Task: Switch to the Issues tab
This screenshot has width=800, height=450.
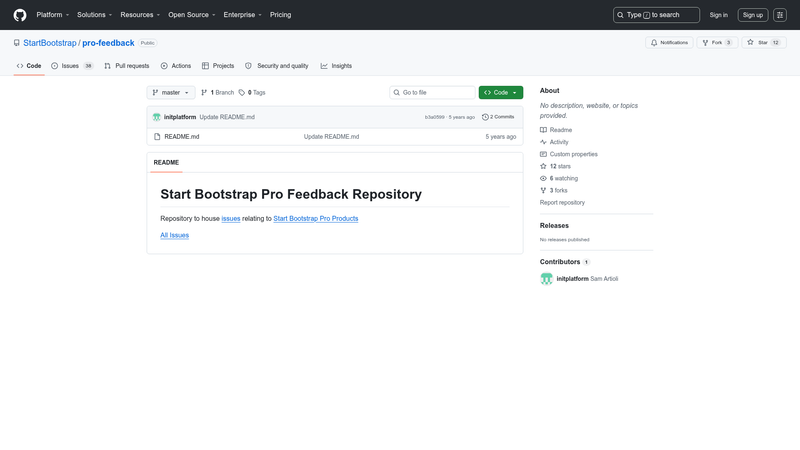Action: click(x=72, y=66)
